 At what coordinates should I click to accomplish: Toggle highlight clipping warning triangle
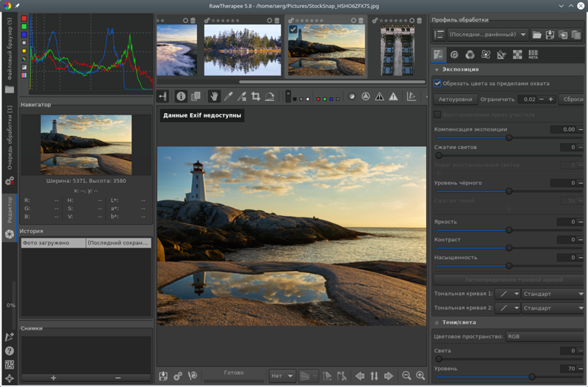393,97
